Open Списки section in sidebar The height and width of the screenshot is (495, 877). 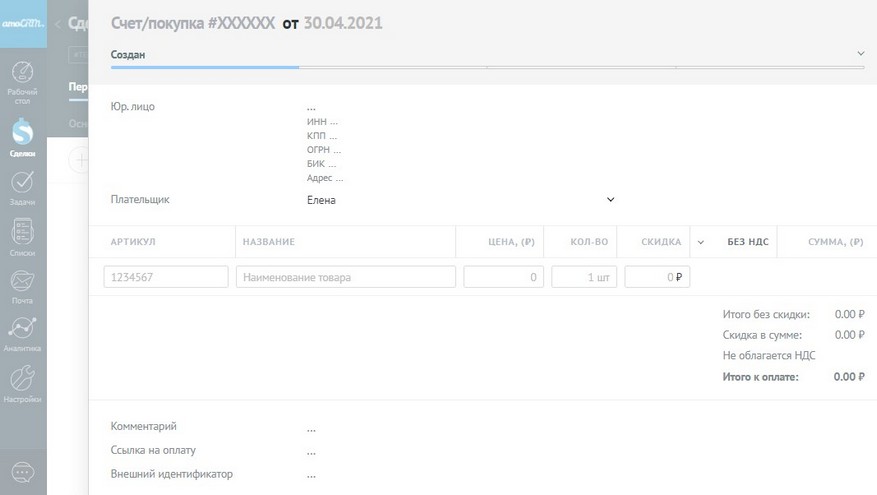[x=22, y=236]
